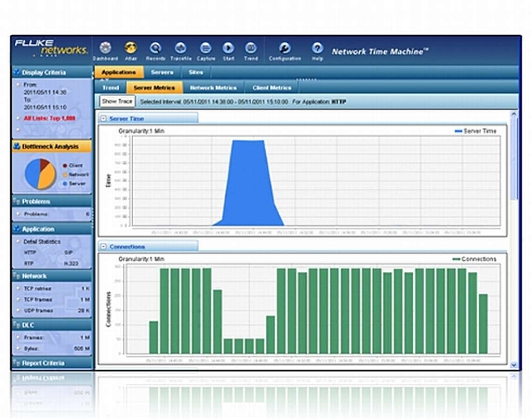Select the SIP application
532x419 pixels.
coord(68,253)
